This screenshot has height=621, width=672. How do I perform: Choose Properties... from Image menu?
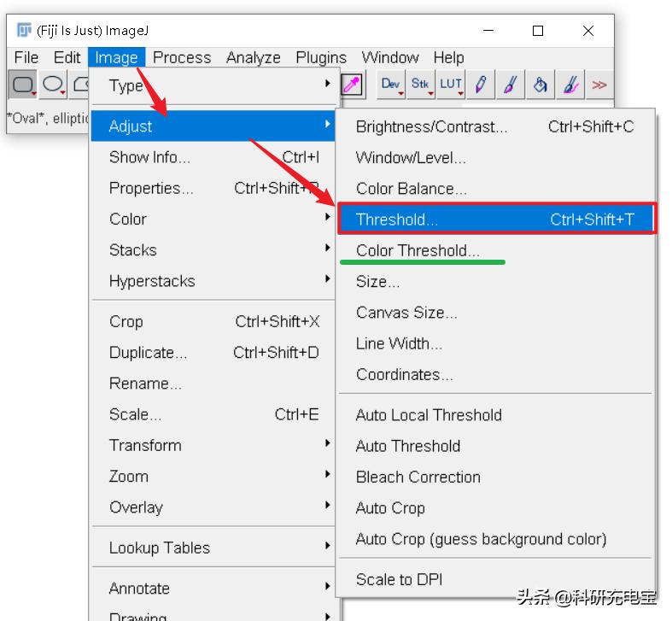(213, 188)
